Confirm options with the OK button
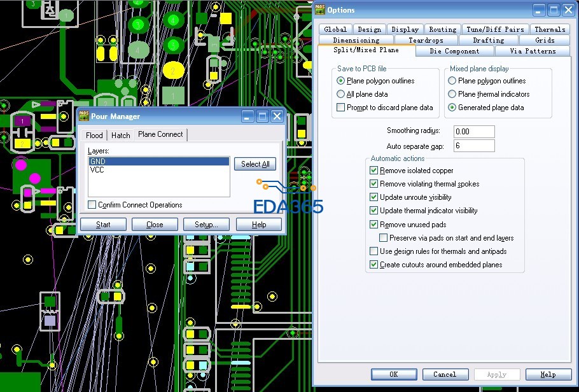 pyautogui.click(x=393, y=374)
